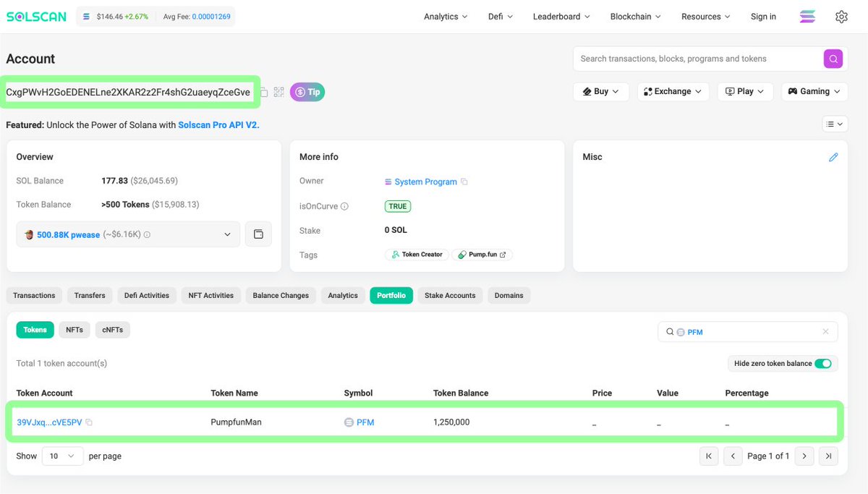Click the Percentage column header
Screen dimensions: 868x494
[746, 393]
